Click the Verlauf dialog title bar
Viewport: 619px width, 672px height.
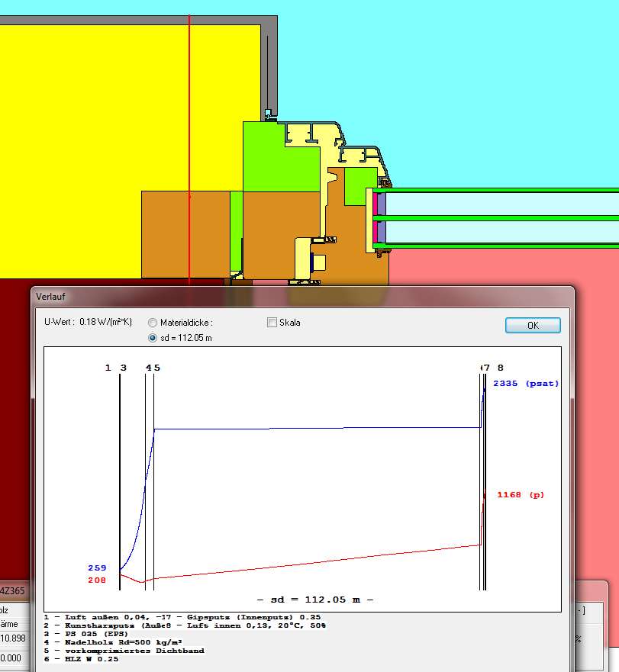click(302, 297)
